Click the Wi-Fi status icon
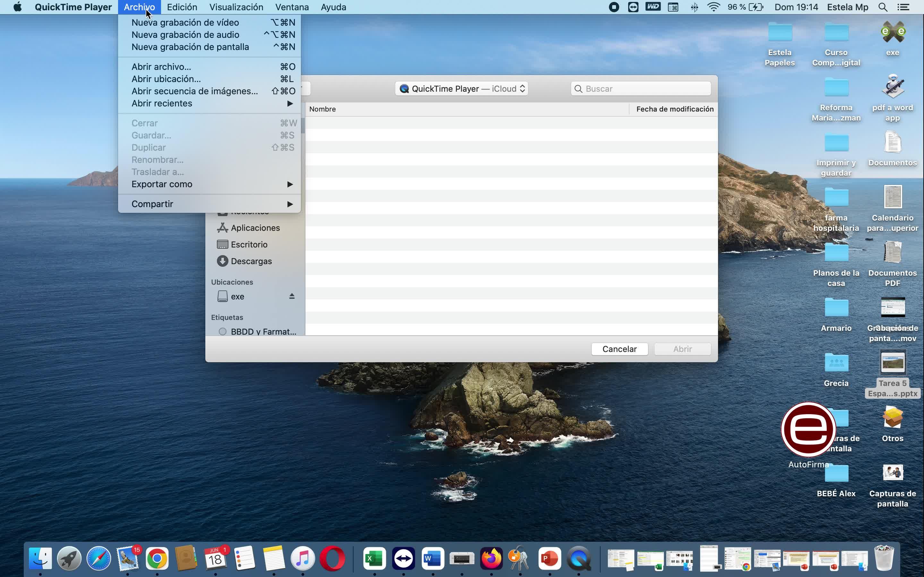 click(x=713, y=7)
